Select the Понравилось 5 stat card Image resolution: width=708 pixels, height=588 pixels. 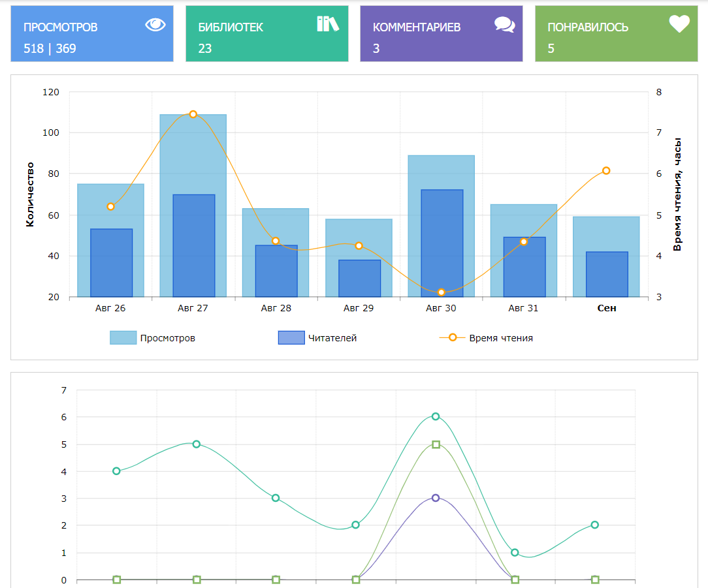(616, 34)
